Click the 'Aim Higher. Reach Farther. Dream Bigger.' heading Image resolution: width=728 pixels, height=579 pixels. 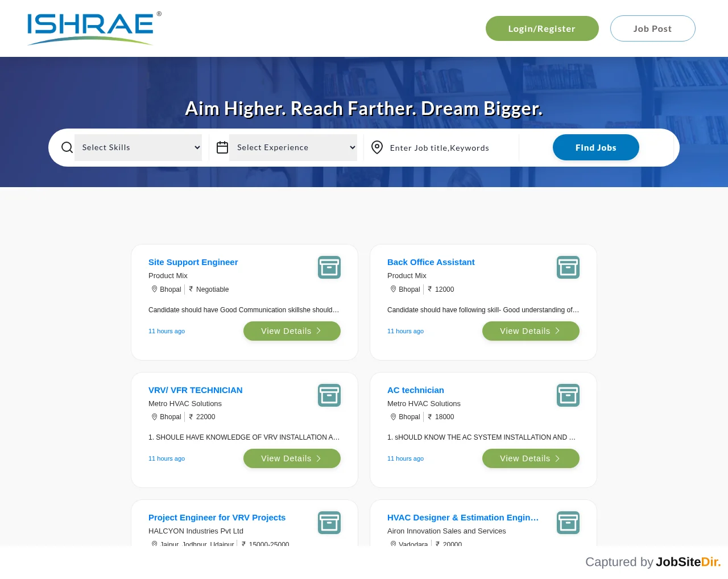(x=364, y=109)
